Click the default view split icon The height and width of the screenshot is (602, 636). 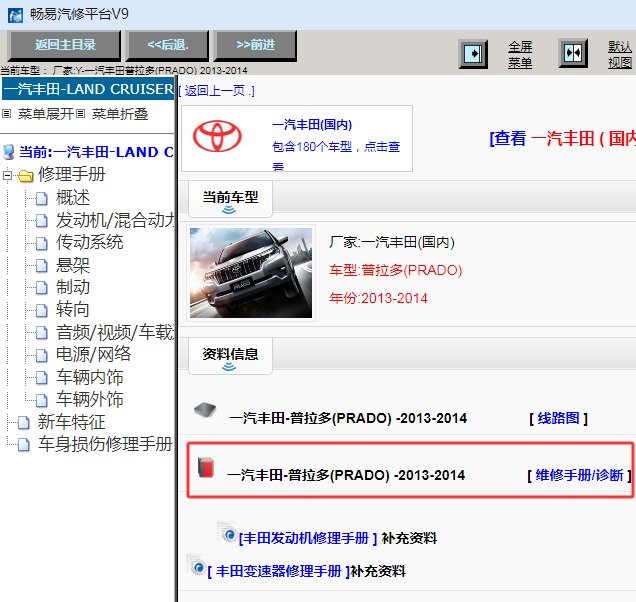573,53
